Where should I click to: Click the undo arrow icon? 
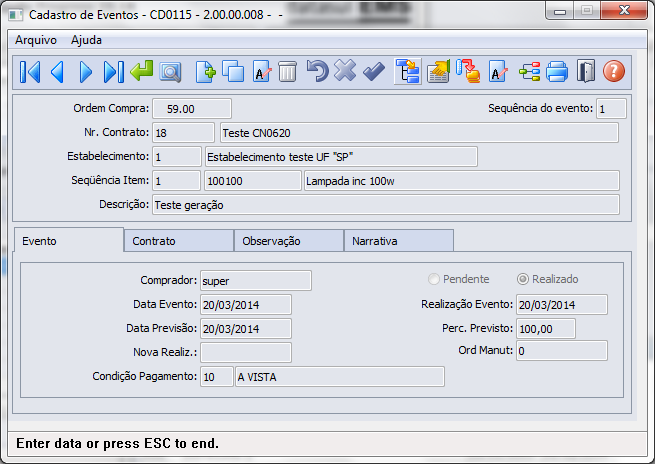(317, 71)
